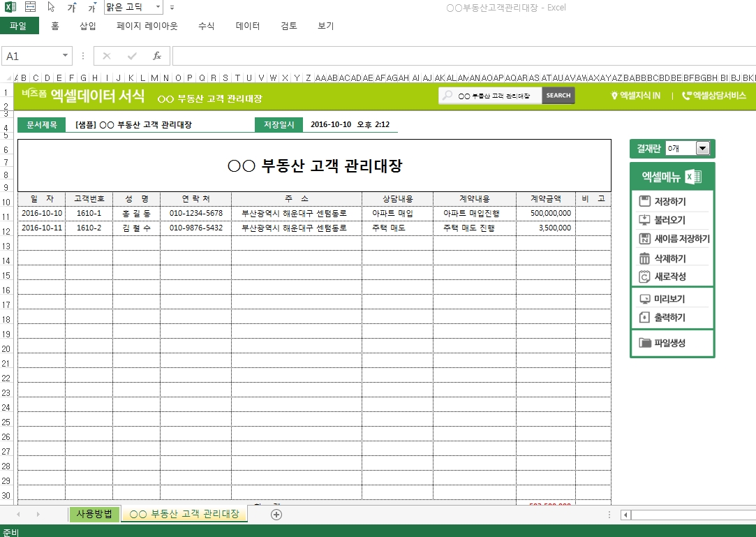This screenshot has width=756, height=537.
Task: Open the 데이터 ribbon tab
Action: point(248,26)
